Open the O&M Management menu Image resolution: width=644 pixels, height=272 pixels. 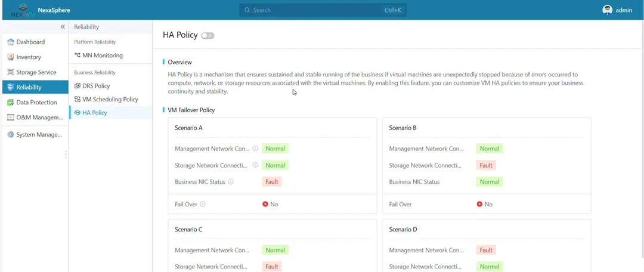tap(35, 118)
